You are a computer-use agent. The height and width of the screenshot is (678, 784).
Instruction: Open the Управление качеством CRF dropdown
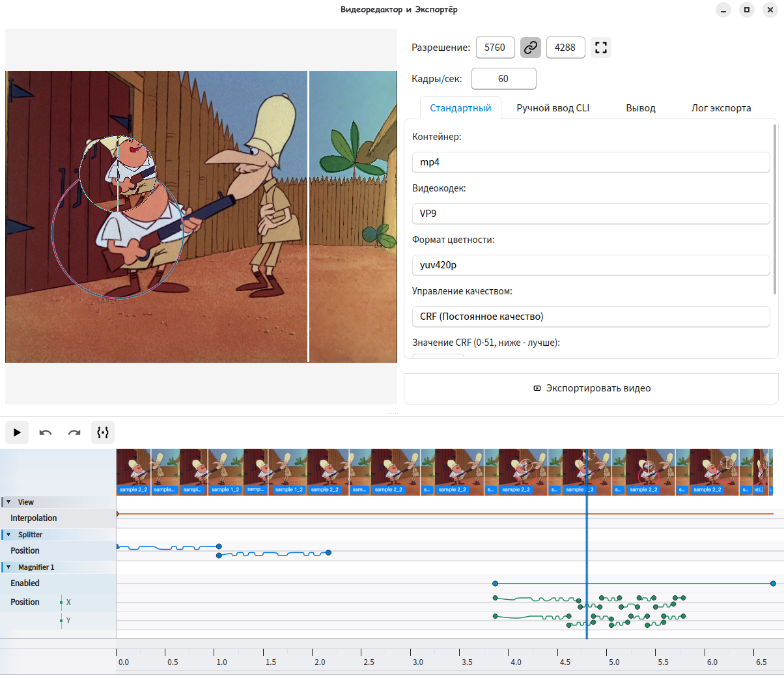[591, 317]
